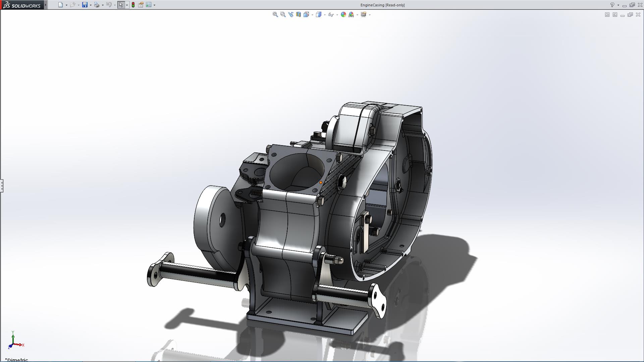Expand the New document dropdown arrow

coord(66,5)
